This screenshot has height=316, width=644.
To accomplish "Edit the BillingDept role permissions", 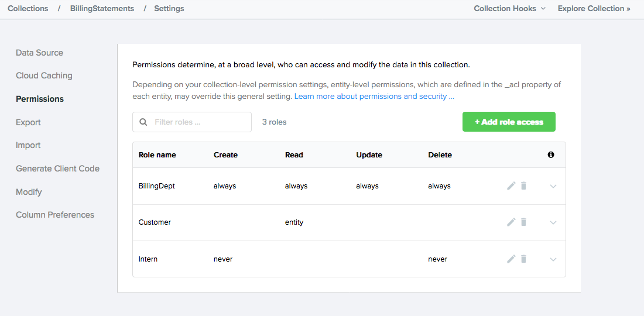I will (x=511, y=186).
